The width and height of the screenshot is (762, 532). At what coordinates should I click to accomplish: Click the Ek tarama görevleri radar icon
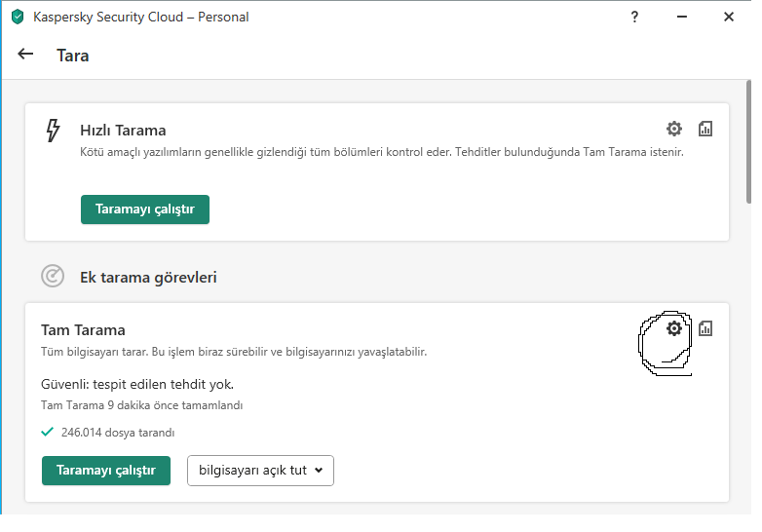53,277
